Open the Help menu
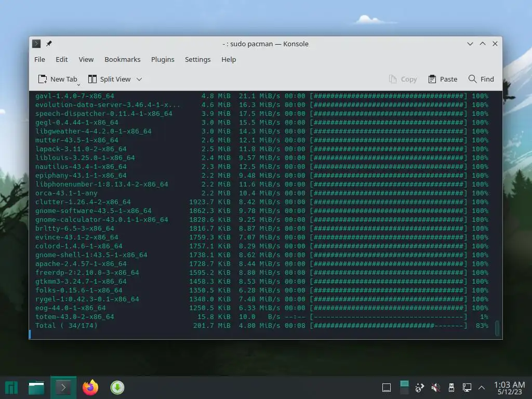Image resolution: width=532 pixels, height=399 pixels. [229, 59]
